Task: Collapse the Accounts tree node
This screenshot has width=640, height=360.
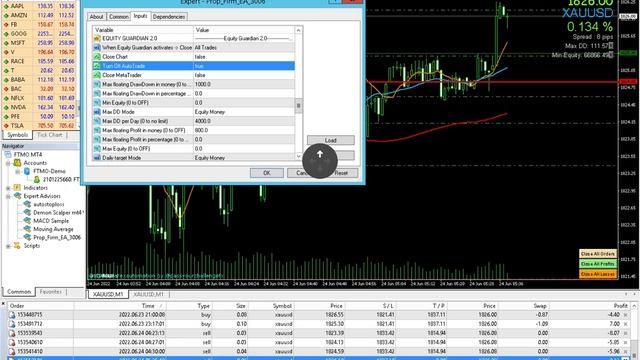Action: 8,163
